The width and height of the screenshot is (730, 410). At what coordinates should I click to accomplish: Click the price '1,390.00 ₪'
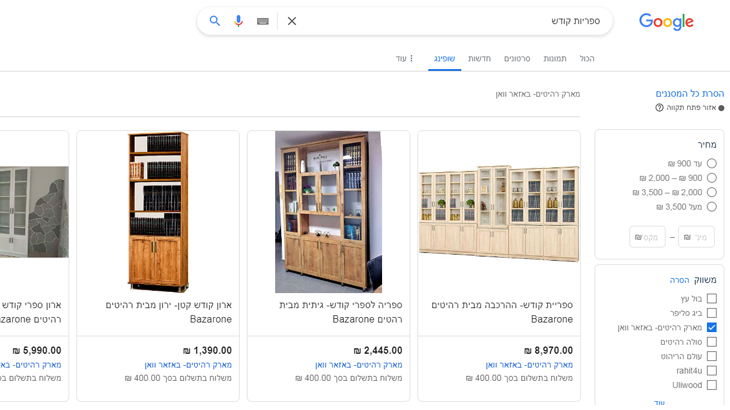207,350
